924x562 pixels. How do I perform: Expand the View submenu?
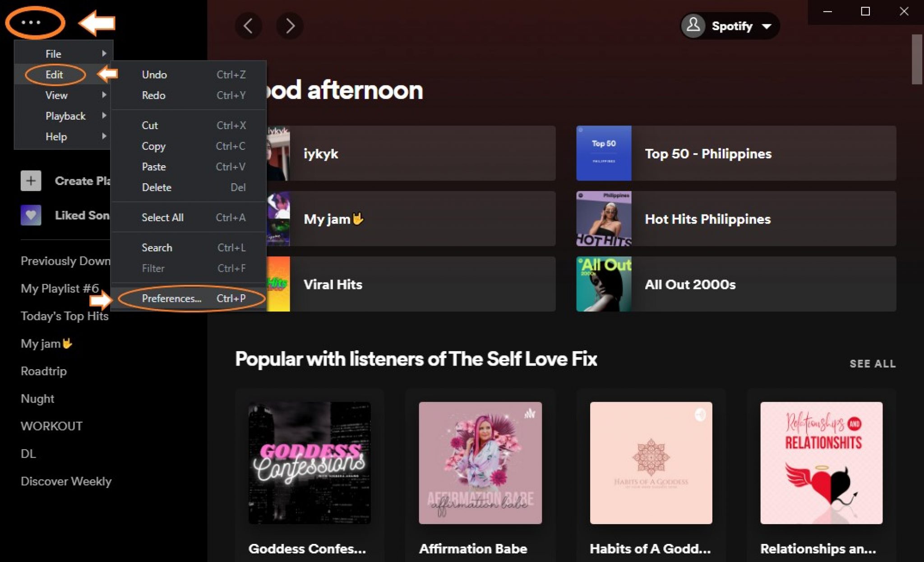(56, 95)
